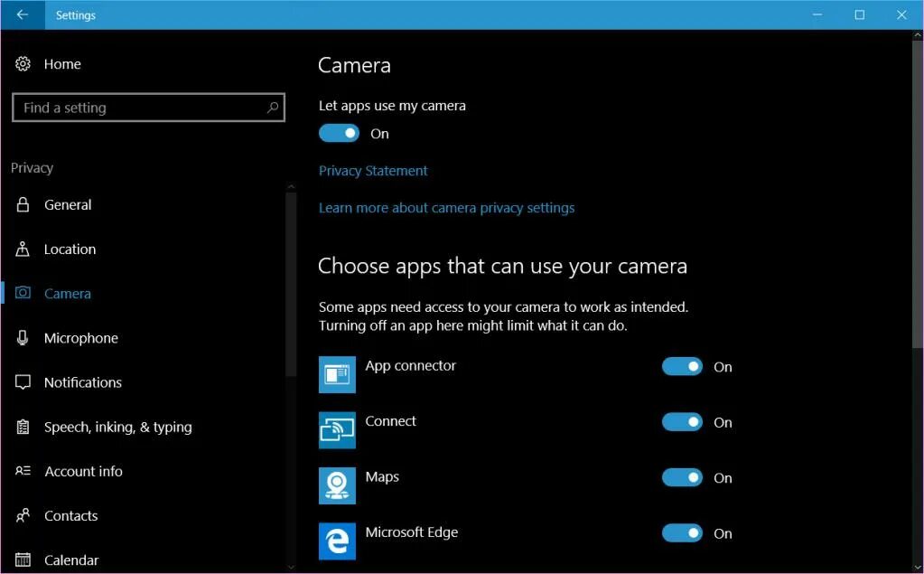This screenshot has width=924, height=574.
Task: Open the Privacy Statement link
Action: click(373, 171)
